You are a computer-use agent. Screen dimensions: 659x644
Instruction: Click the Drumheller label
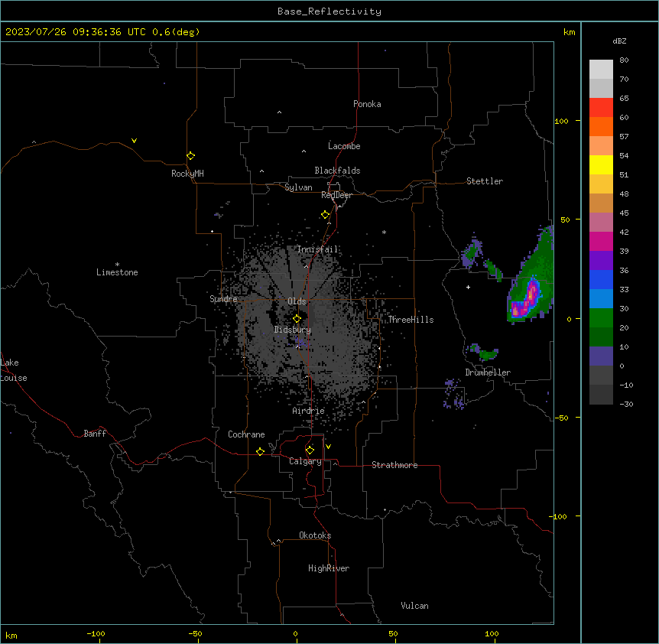[488, 372]
